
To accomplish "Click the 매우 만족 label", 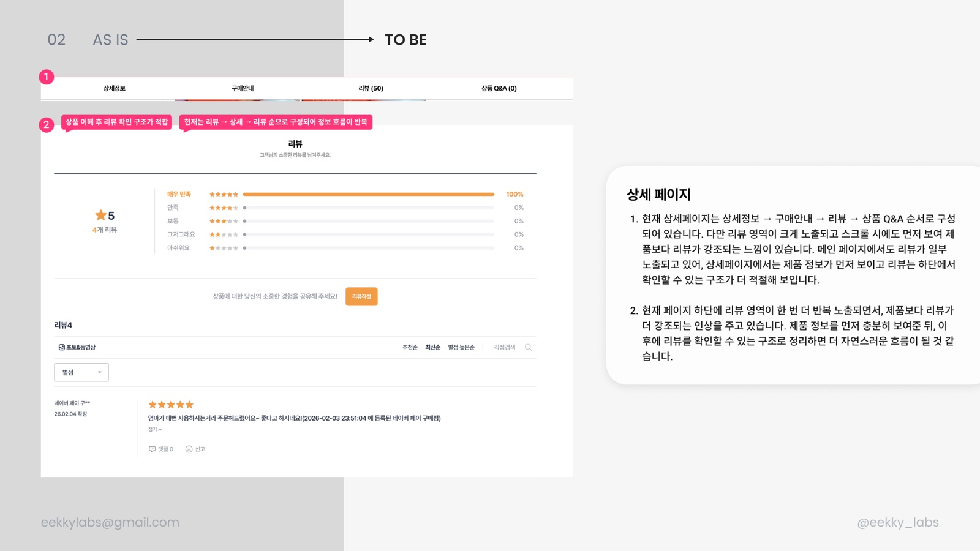I will coord(179,194).
